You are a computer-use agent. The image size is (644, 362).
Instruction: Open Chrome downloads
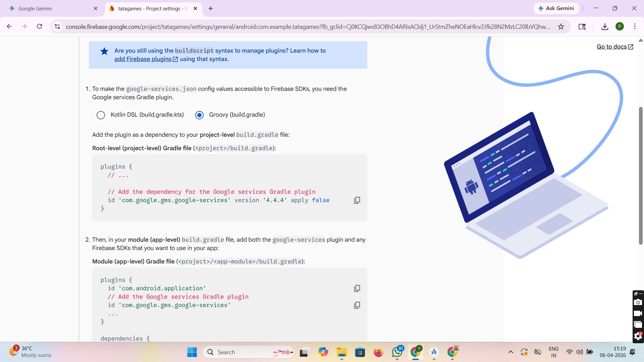[605, 26]
